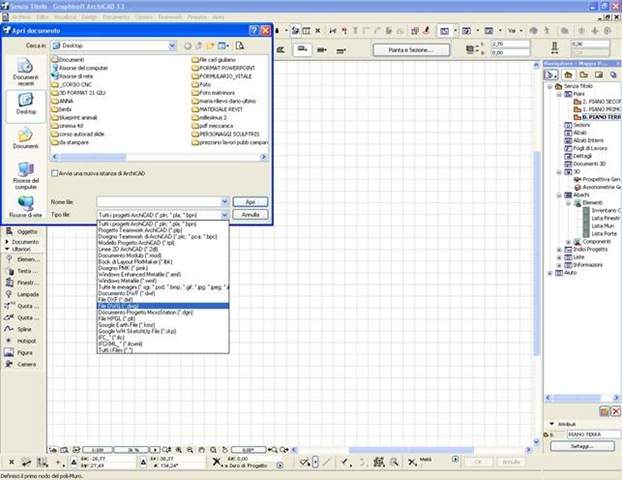
Task: Choose File DWG (*.dwg) file type
Action: click(x=163, y=306)
